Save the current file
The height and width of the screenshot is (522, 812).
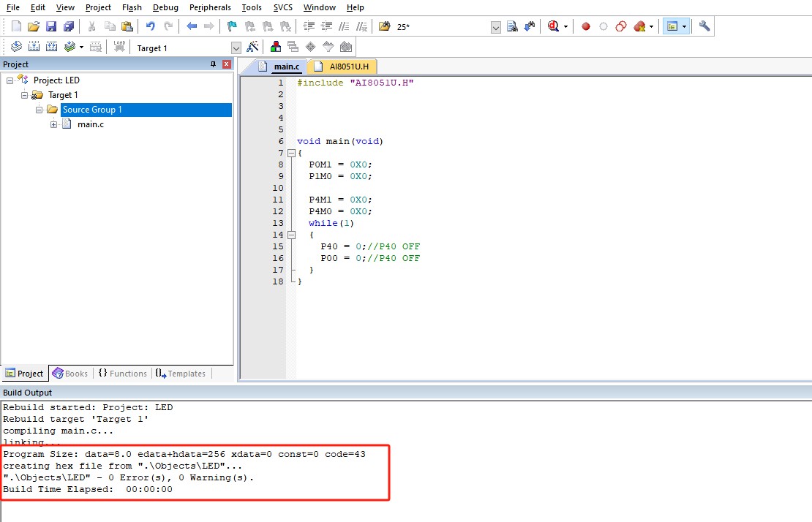pyautogui.click(x=50, y=26)
